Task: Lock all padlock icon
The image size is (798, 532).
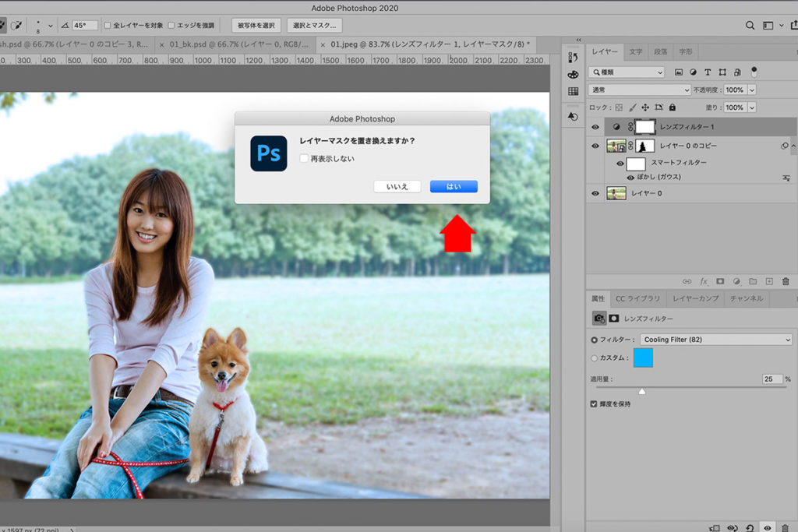Action: 673,107
